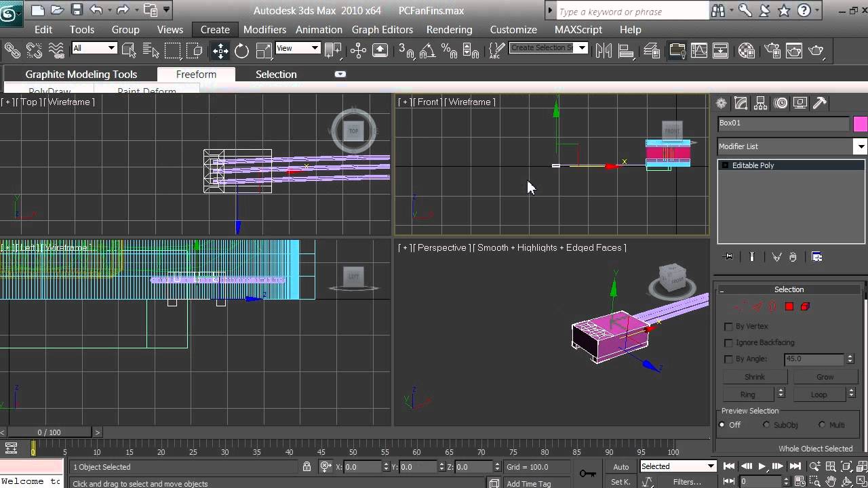Open the Material Editor sphere icon

tap(747, 50)
